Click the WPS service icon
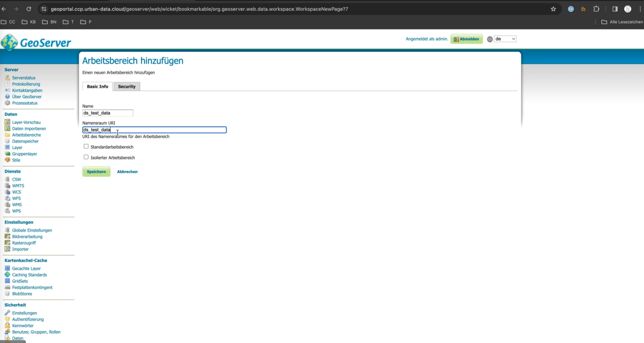This screenshot has height=343, width=644. [7, 211]
